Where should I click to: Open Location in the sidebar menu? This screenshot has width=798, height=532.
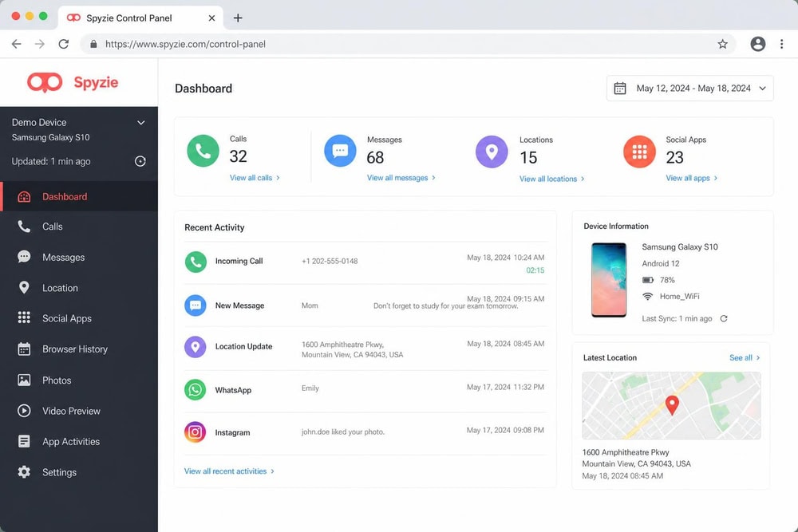tap(79, 288)
